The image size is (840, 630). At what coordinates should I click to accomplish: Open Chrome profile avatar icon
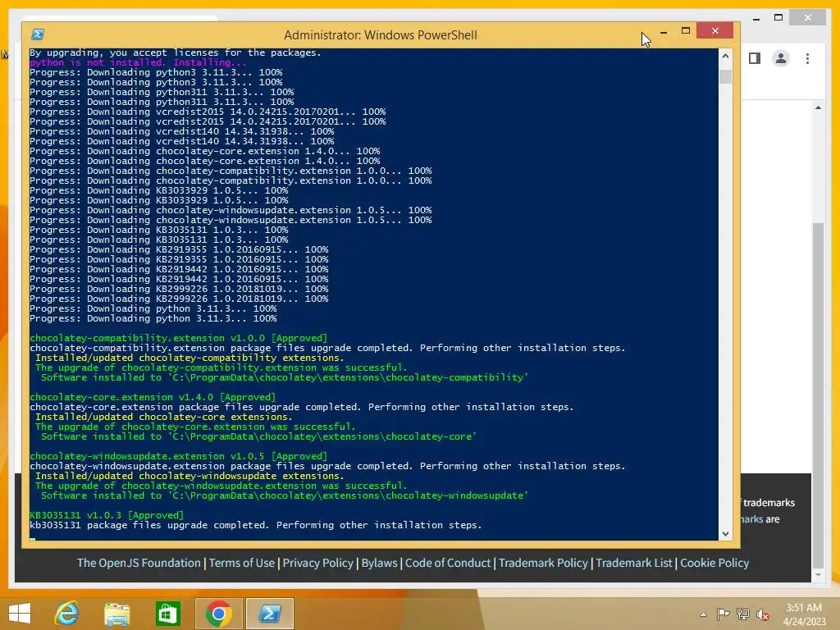pyautogui.click(x=781, y=58)
